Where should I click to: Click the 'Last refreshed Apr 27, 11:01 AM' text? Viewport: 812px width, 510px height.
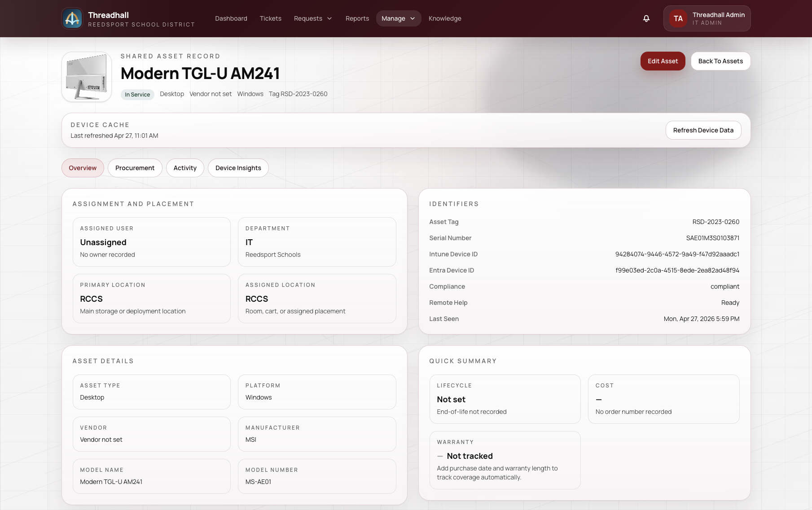[114, 136]
